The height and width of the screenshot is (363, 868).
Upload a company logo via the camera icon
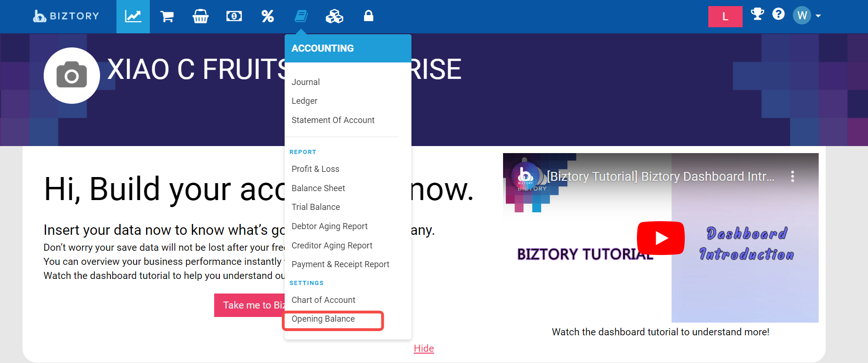click(x=72, y=75)
